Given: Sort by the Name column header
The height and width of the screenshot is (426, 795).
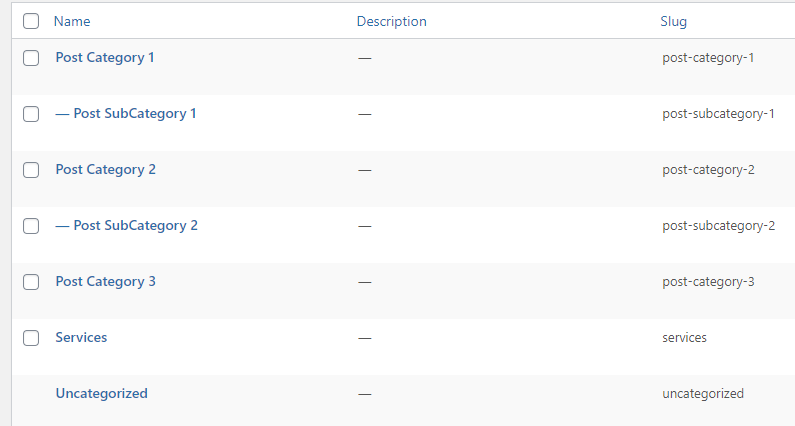Looking at the screenshot, I should [71, 21].
